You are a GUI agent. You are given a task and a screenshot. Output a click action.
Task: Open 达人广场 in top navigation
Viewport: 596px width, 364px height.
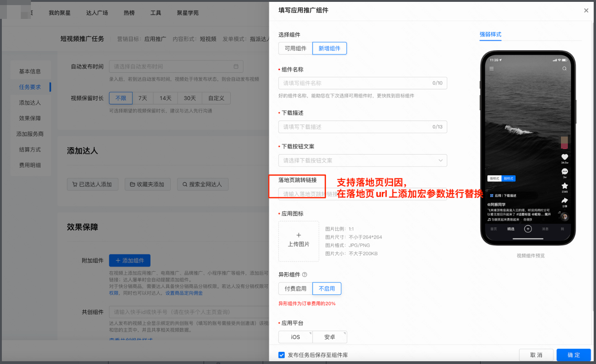pyautogui.click(x=97, y=13)
